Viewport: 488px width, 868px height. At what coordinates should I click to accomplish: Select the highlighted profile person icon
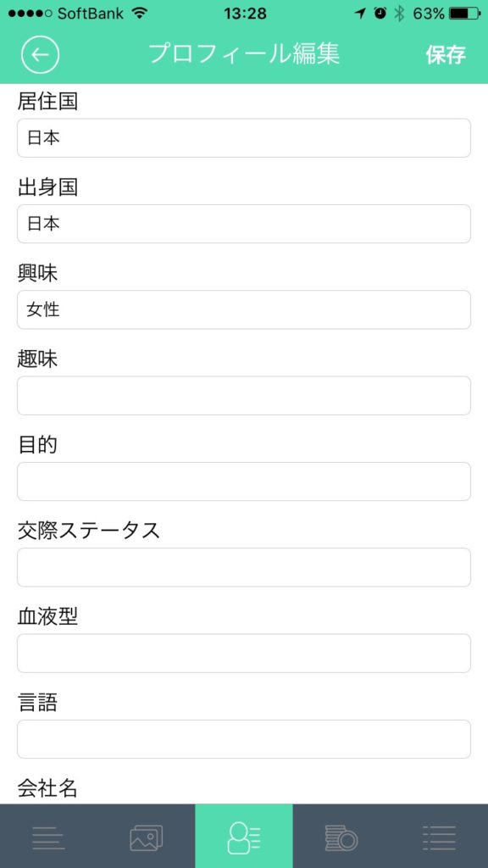tap(243, 835)
